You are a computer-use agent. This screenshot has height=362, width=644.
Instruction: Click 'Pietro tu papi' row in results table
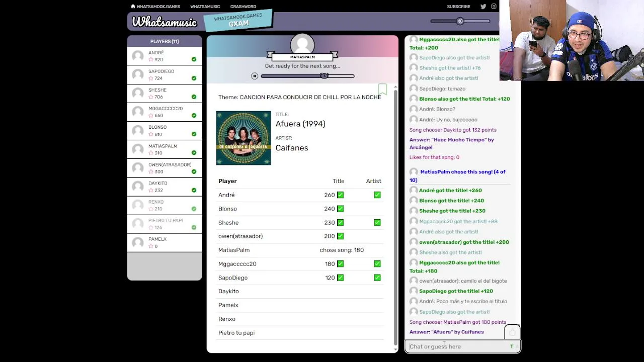pyautogui.click(x=300, y=332)
